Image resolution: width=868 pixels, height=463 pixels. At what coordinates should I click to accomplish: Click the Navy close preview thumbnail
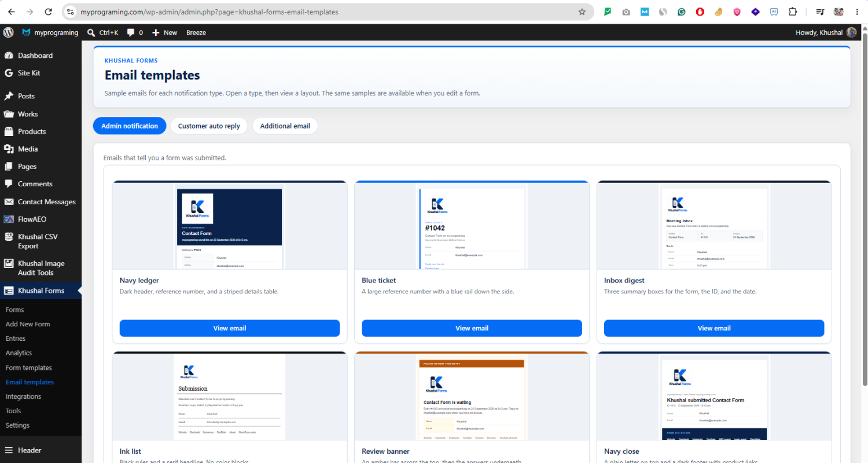coord(714,396)
